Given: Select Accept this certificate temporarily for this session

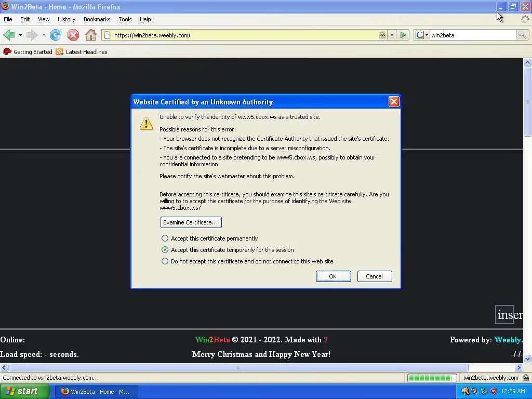Looking at the screenshot, I should [x=165, y=250].
